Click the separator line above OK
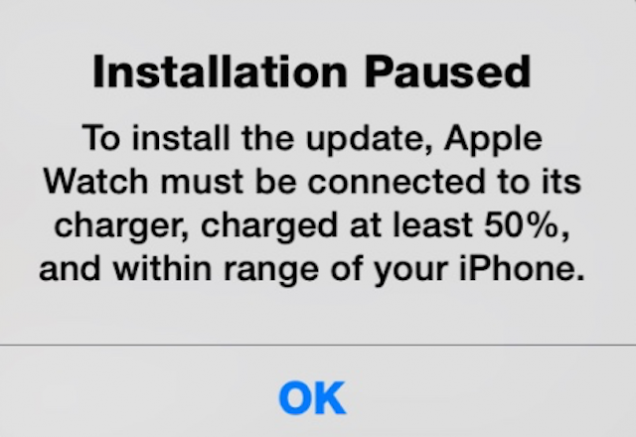 click(318, 345)
